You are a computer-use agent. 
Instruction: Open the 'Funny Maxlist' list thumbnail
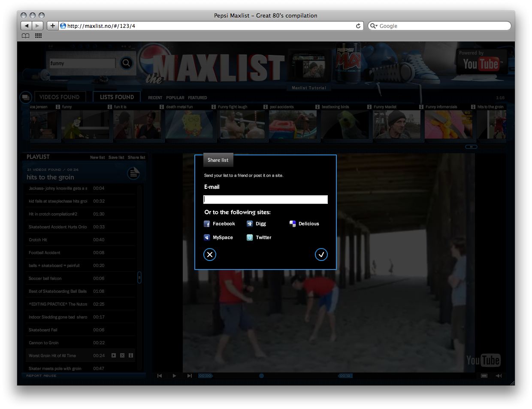pos(397,125)
